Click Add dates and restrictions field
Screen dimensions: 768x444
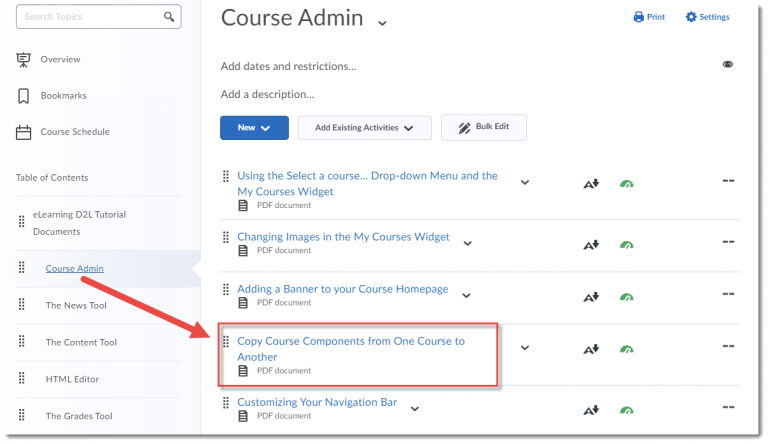(288, 67)
